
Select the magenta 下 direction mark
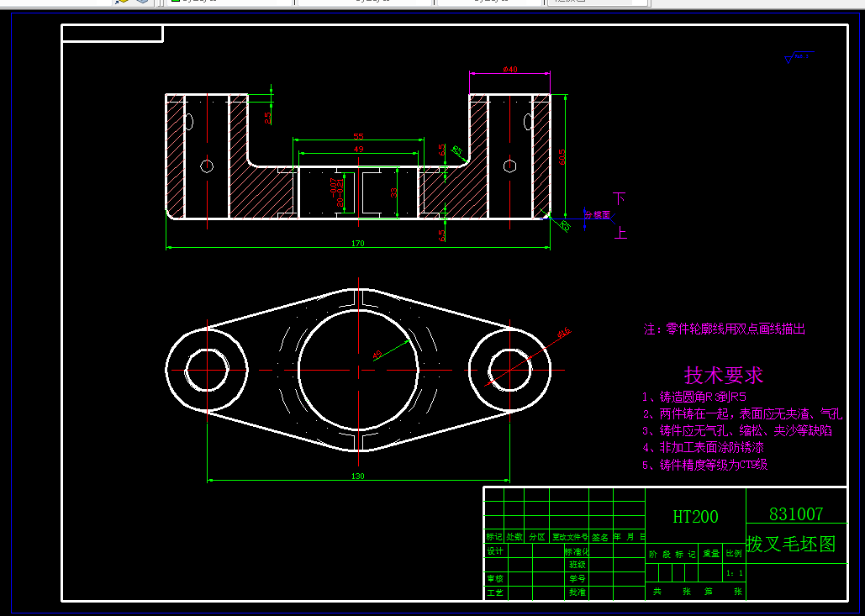(620, 198)
